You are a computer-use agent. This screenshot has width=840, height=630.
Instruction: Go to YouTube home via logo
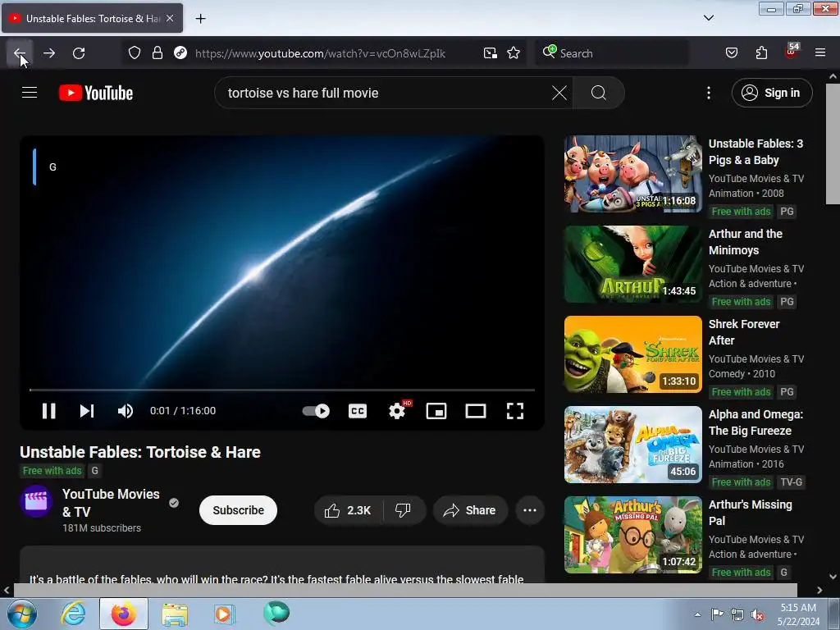[x=96, y=93]
